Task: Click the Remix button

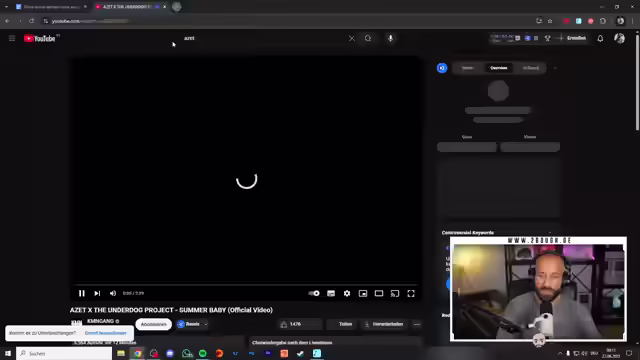Action: [189, 324]
